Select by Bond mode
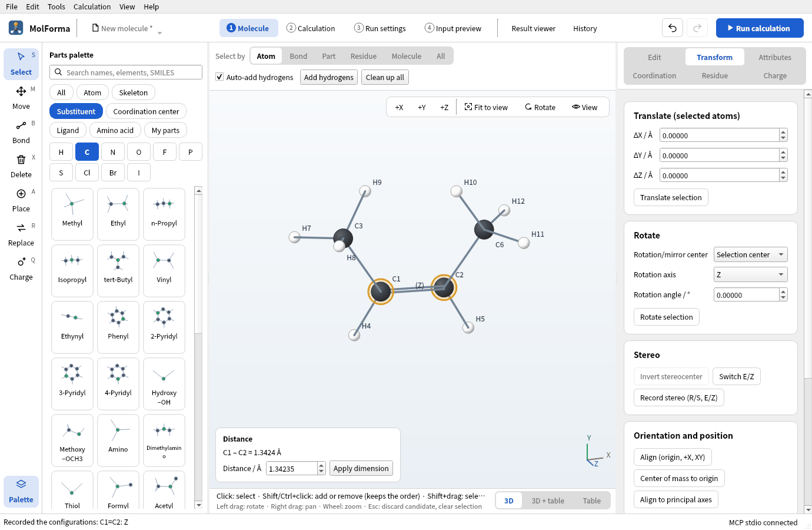The height and width of the screenshot is (530, 812). point(298,56)
